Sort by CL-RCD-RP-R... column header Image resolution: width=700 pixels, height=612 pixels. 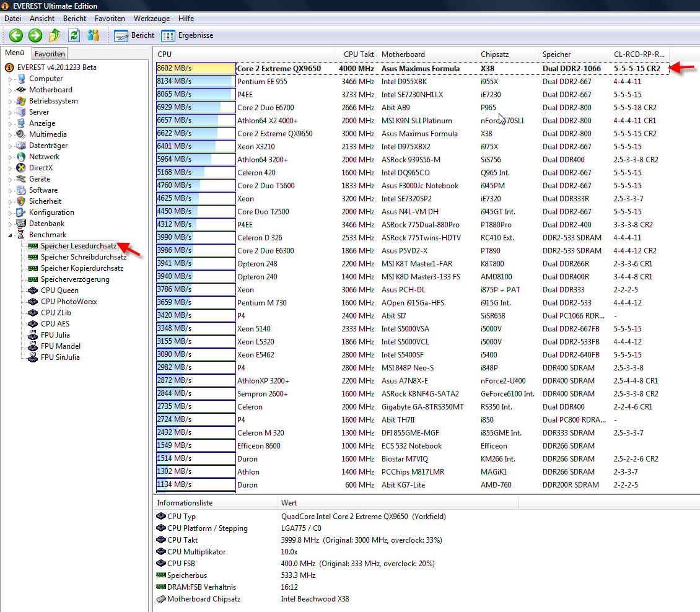pos(639,55)
